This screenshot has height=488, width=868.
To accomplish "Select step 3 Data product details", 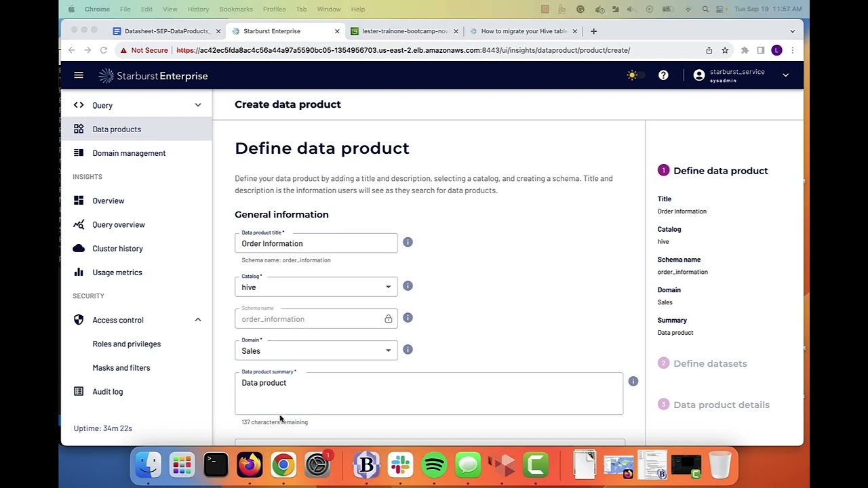I will pyautogui.click(x=713, y=405).
